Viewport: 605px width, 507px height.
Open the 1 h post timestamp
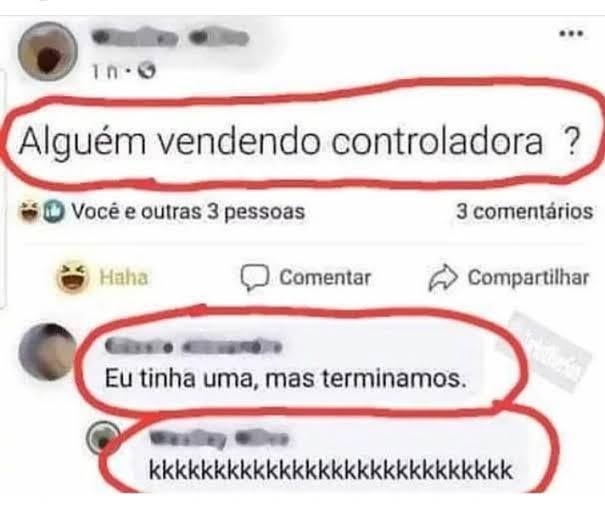tap(105, 71)
